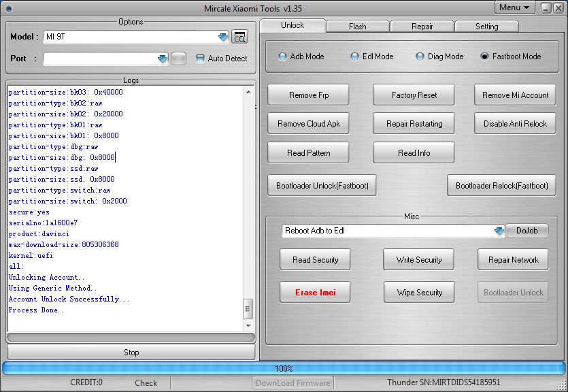Click Bootloader Unlock(Fastboot) button
The height and width of the screenshot is (392, 568).
pyautogui.click(x=322, y=186)
